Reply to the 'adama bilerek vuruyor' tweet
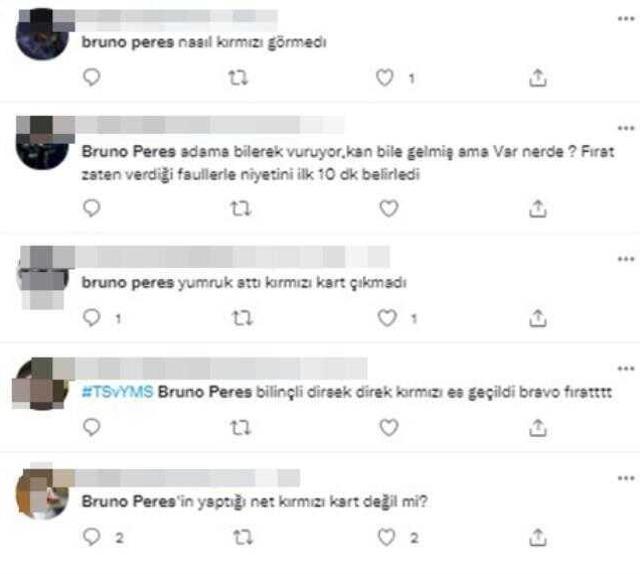640x574 pixels. point(91,208)
